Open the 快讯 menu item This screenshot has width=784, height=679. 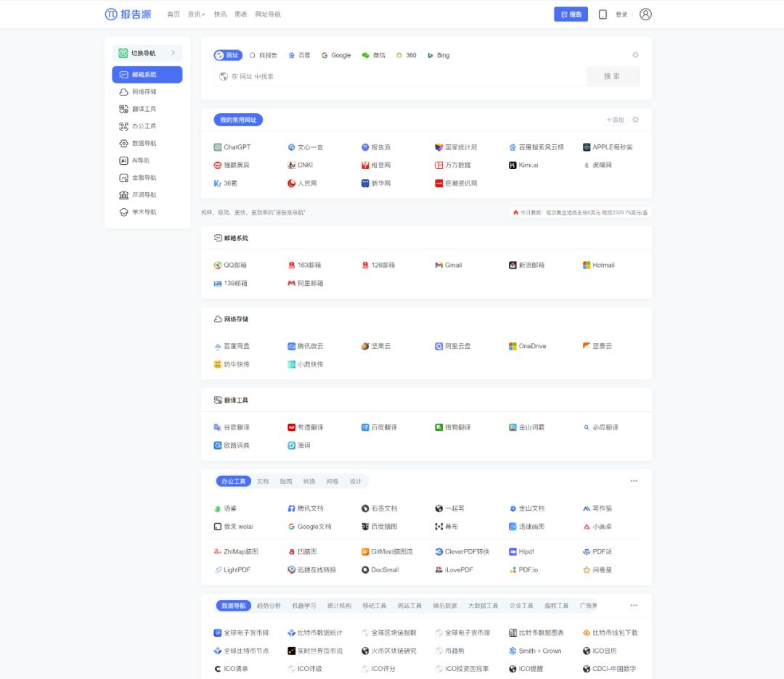[220, 15]
